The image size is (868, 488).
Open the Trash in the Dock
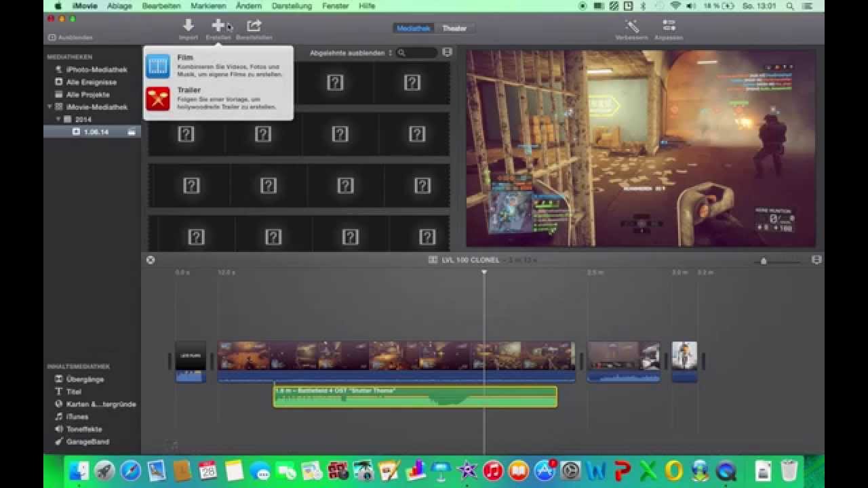click(789, 470)
